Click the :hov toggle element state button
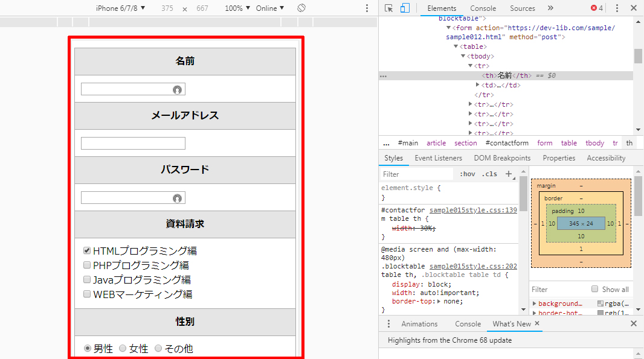The image size is (644, 359). [x=467, y=174]
